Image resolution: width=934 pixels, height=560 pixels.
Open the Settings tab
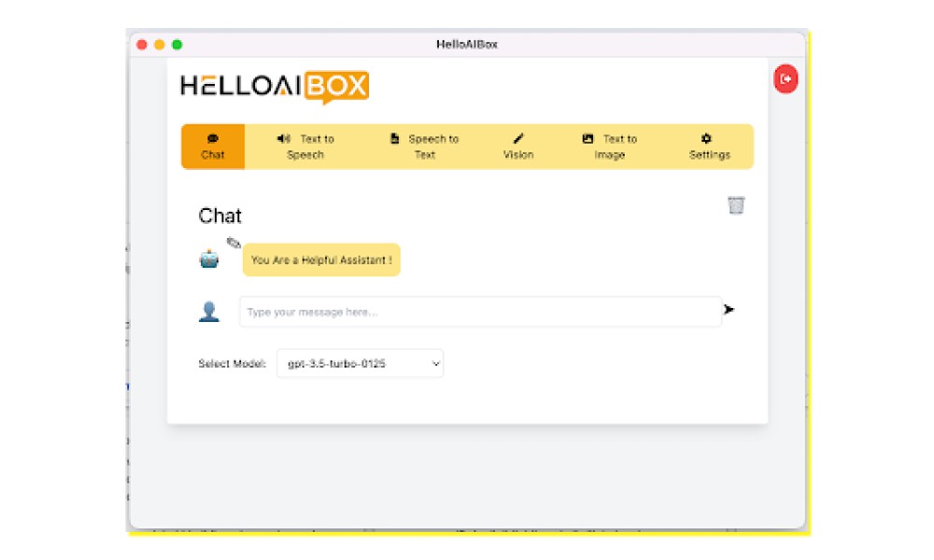click(709, 147)
